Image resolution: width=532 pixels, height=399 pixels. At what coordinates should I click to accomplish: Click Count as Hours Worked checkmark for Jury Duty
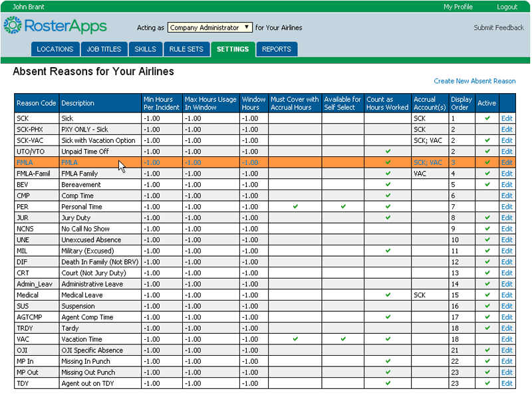point(388,217)
